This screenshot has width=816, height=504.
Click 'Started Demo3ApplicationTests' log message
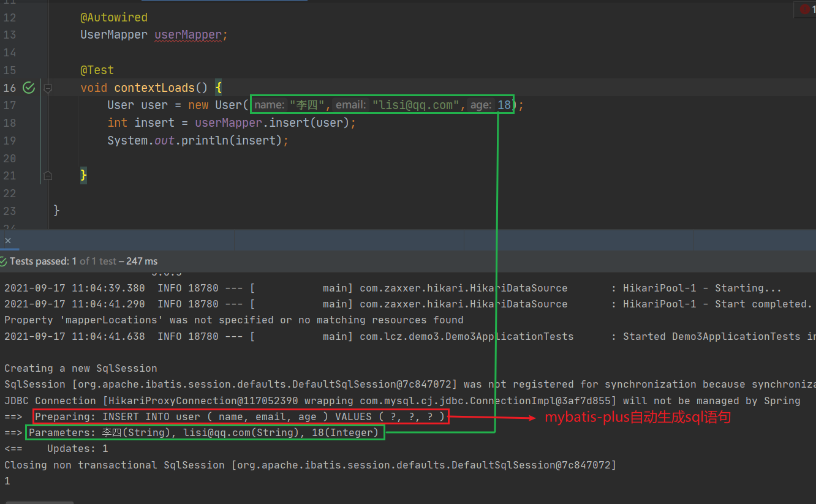pos(719,336)
